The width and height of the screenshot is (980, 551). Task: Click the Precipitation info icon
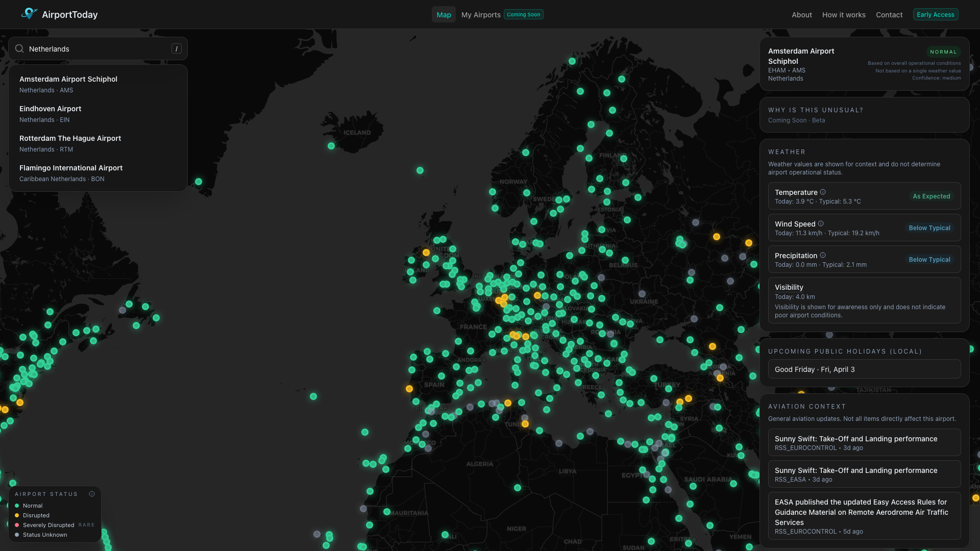click(823, 255)
